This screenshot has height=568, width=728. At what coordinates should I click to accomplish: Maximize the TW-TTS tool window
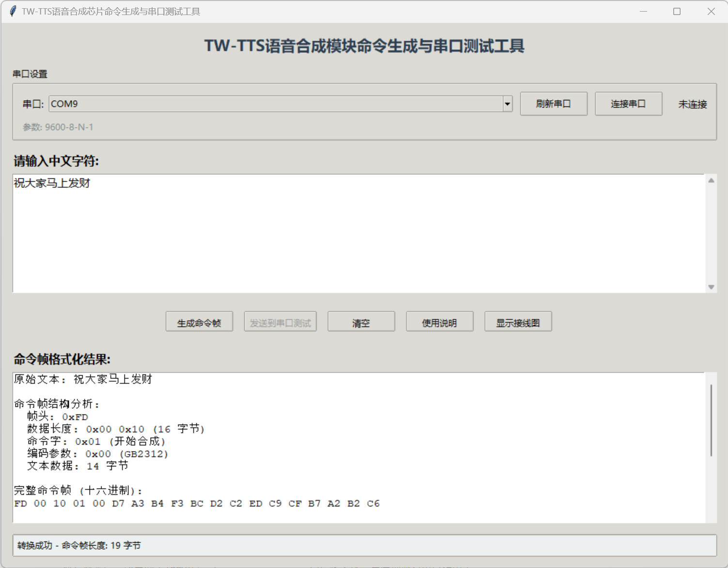click(677, 11)
